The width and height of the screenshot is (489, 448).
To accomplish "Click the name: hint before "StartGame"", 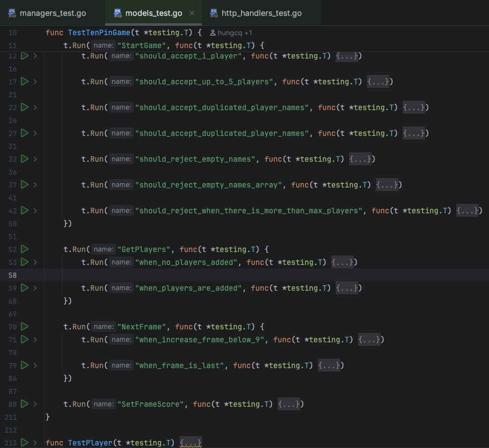I will tap(104, 46).
